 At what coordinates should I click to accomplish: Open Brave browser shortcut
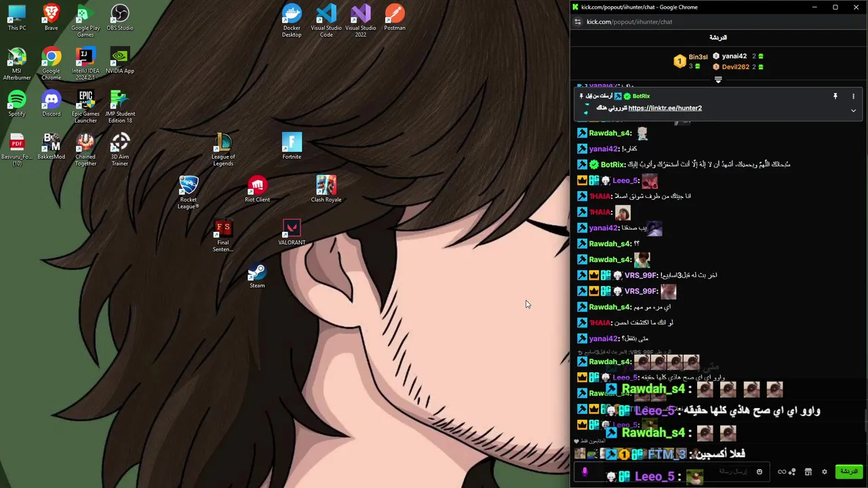pos(51,18)
